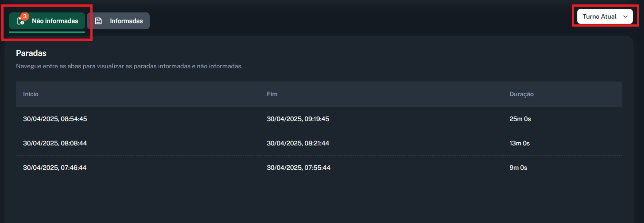Click the 13m 0s duration cell
Viewport: 644px width, 223px height.
520,143
